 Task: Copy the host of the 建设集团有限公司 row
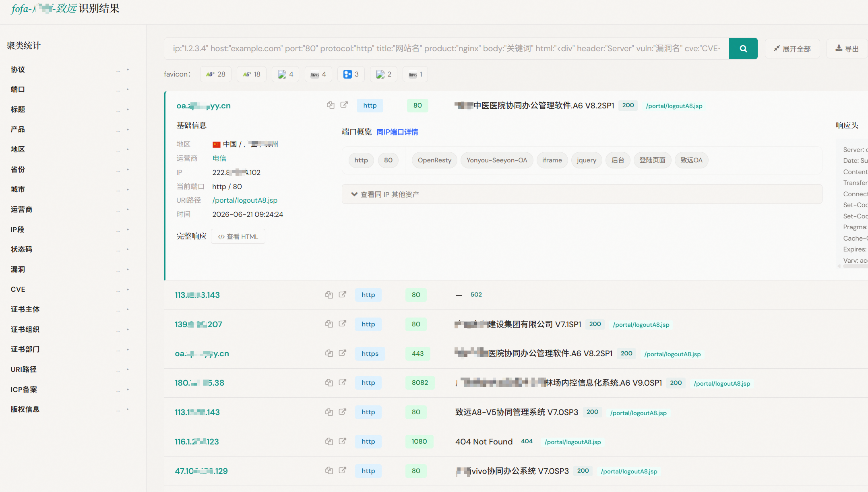(x=329, y=324)
